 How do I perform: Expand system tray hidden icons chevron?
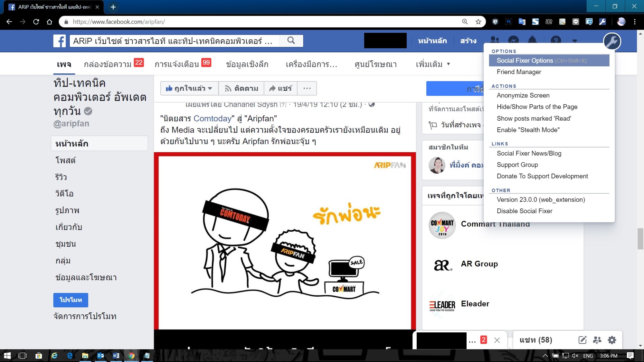(x=545, y=356)
